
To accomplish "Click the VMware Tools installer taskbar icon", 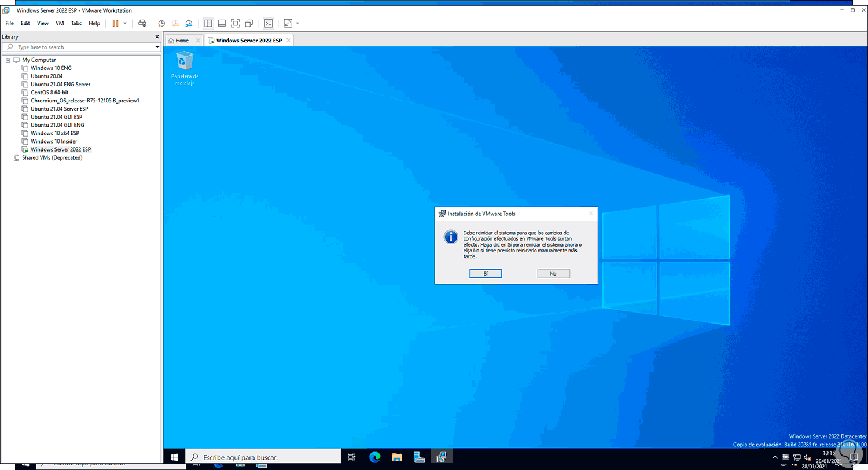I will (x=442, y=457).
